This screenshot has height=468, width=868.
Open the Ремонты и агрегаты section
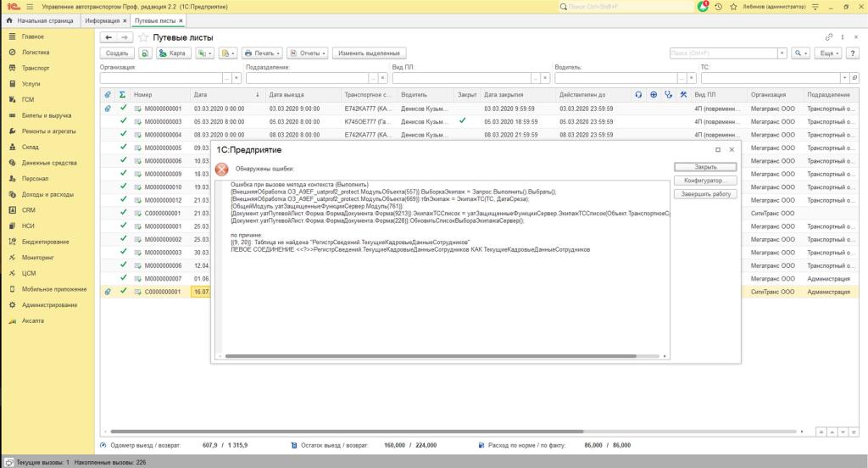click(48, 131)
